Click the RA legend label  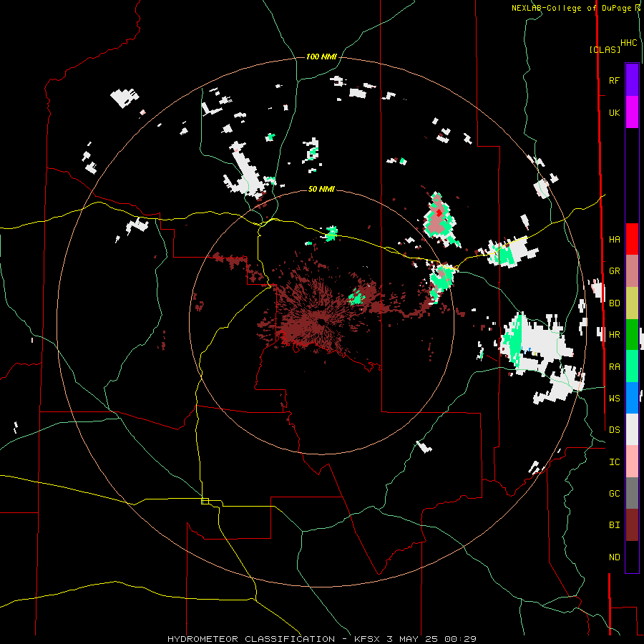(x=614, y=367)
